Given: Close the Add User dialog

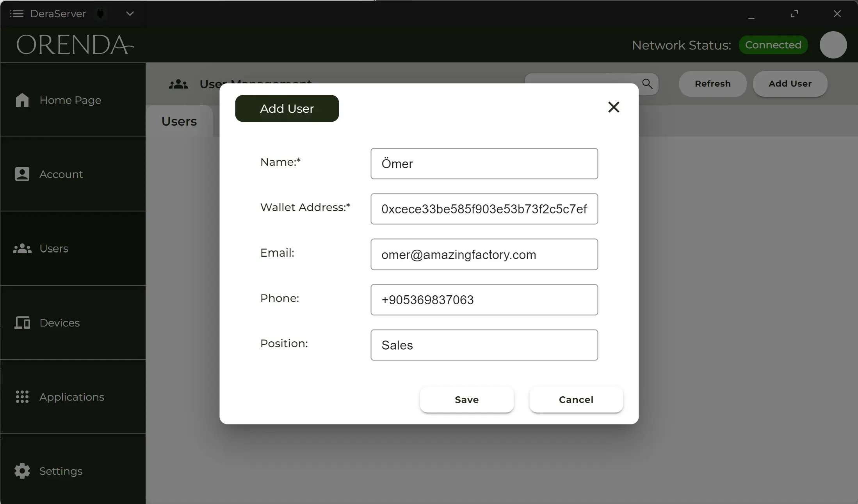Looking at the screenshot, I should 614,107.
